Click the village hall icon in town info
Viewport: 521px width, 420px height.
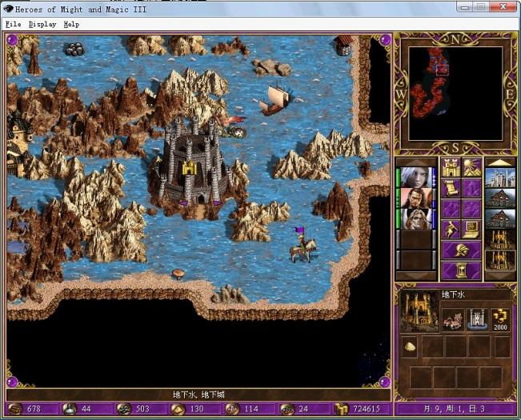click(x=453, y=319)
